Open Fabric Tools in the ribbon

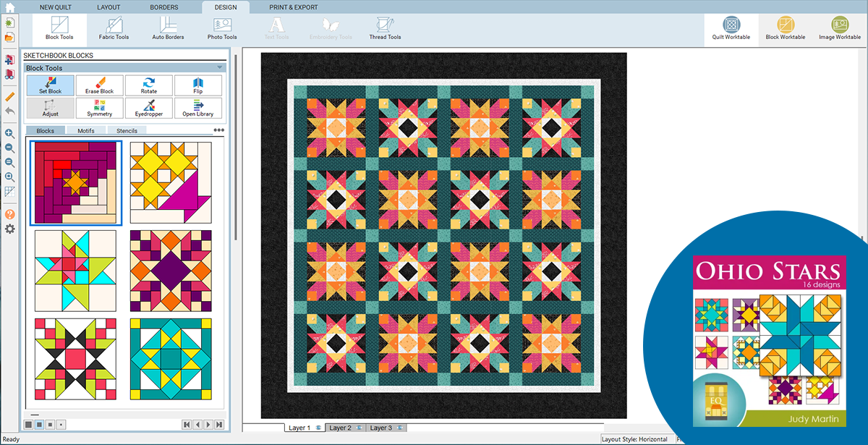pyautogui.click(x=114, y=28)
